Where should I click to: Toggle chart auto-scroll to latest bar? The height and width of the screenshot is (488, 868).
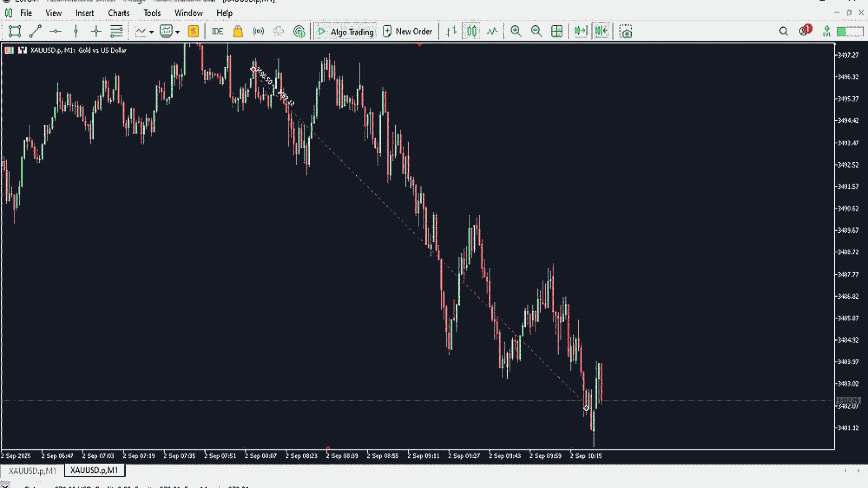[580, 31]
